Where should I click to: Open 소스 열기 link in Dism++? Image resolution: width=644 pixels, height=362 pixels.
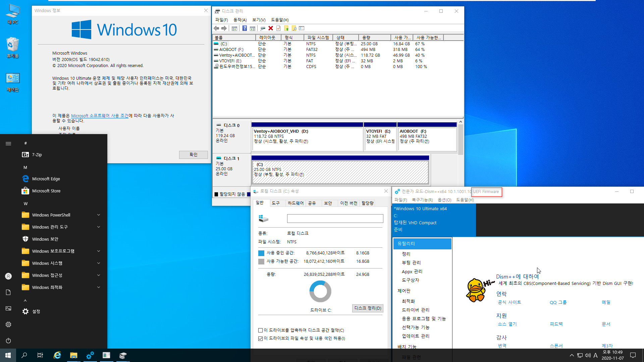(x=507, y=324)
